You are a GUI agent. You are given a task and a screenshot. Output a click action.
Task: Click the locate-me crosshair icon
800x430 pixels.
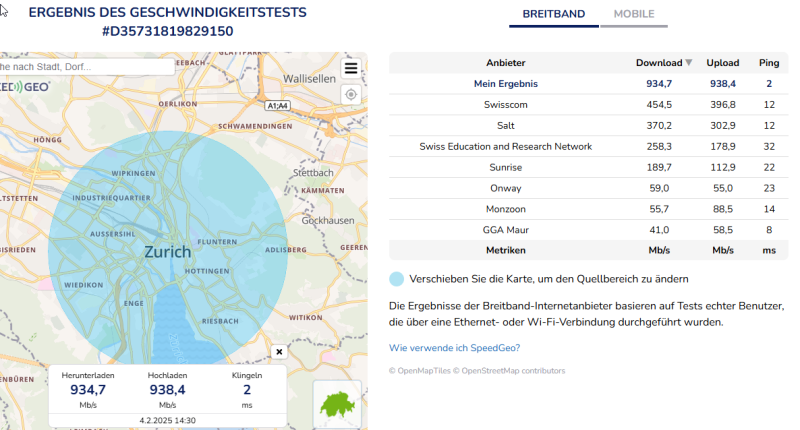(350, 94)
